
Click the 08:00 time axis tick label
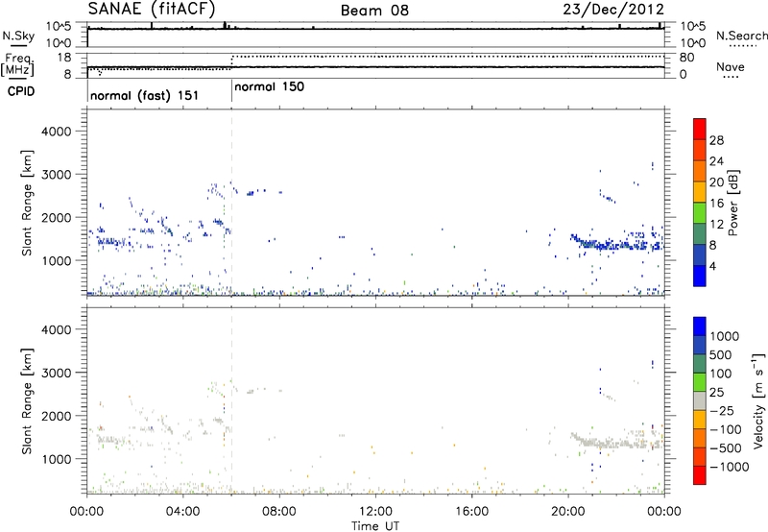pos(279,512)
